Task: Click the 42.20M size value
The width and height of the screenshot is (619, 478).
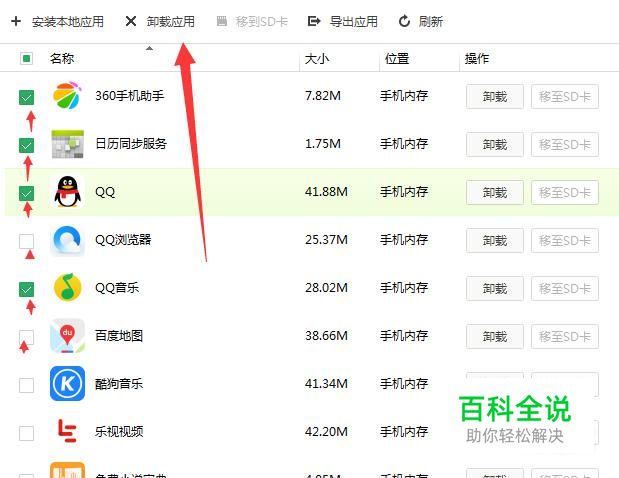Action: (x=326, y=432)
